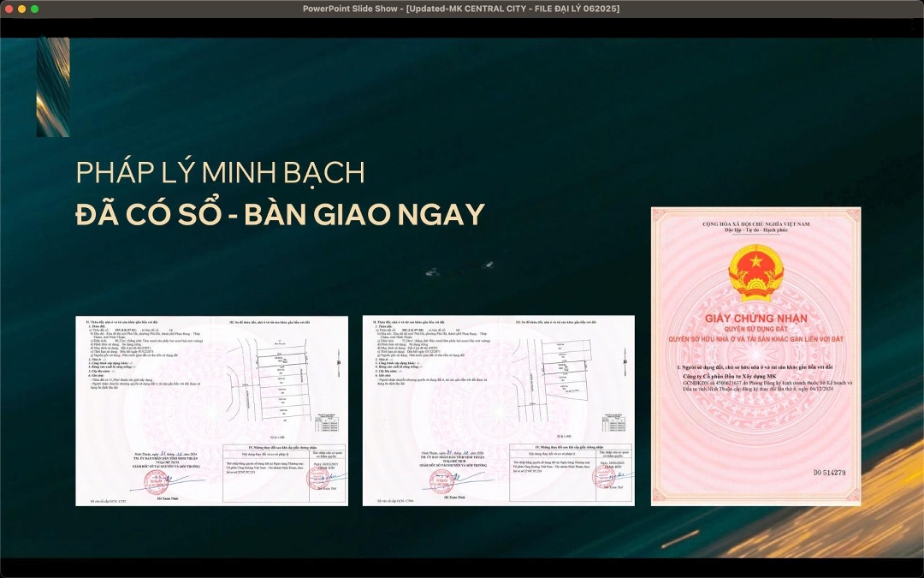
Task: Select the middle land certificate scan
Action: (x=499, y=410)
